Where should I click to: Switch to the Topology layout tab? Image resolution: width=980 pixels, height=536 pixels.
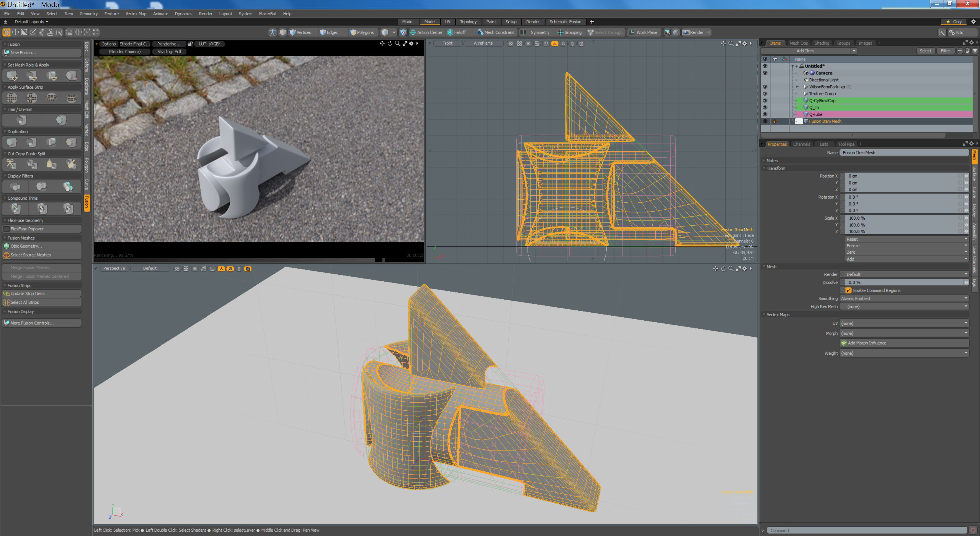click(468, 22)
